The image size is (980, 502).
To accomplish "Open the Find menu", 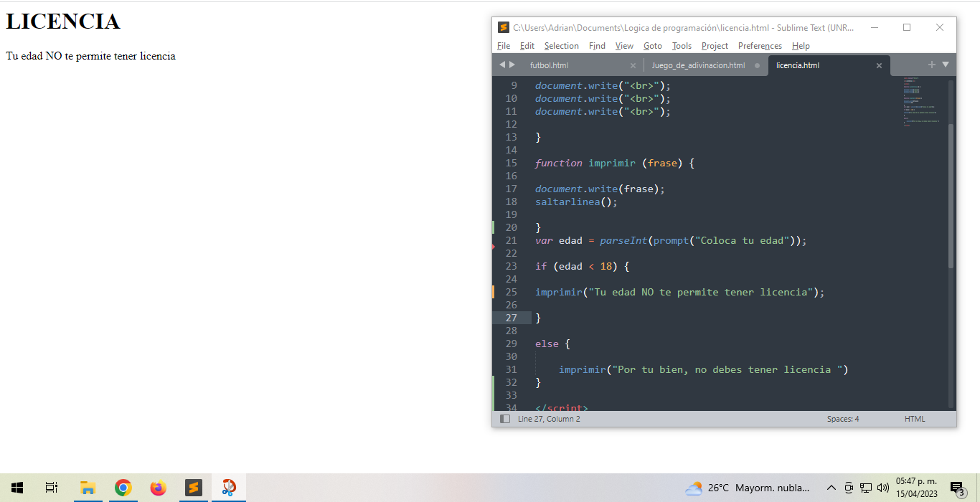I will (597, 46).
